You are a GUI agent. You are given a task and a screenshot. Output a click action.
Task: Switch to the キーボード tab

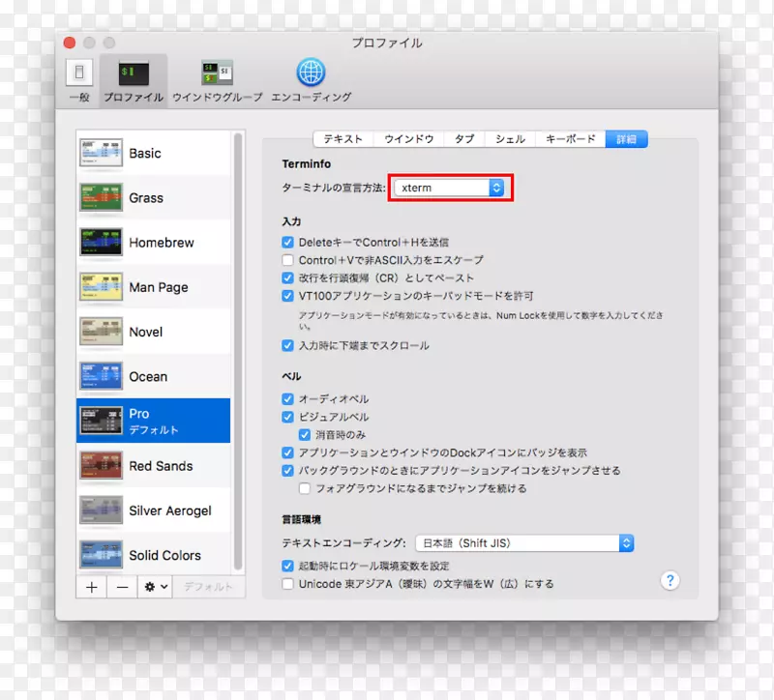click(x=570, y=139)
